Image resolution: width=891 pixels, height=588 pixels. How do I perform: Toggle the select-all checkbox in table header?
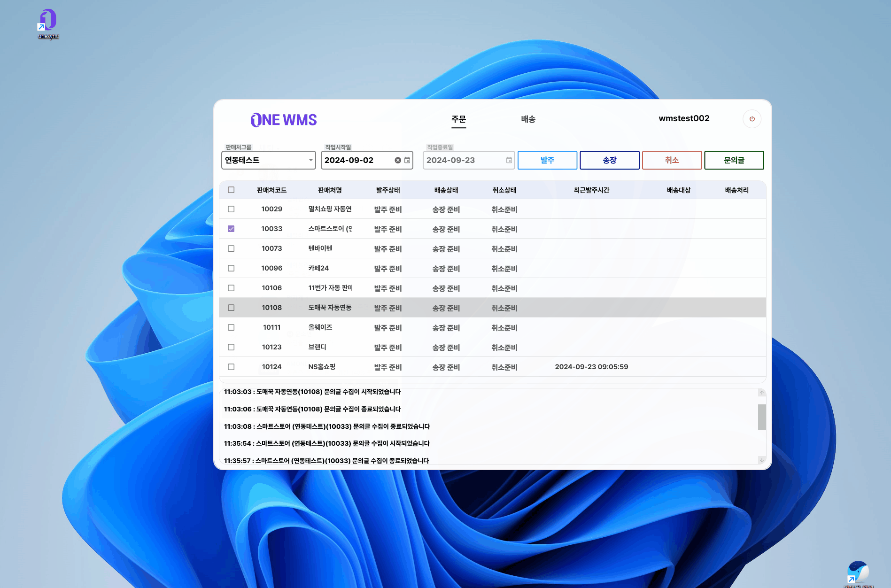pyautogui.click(x=231, y=190)
